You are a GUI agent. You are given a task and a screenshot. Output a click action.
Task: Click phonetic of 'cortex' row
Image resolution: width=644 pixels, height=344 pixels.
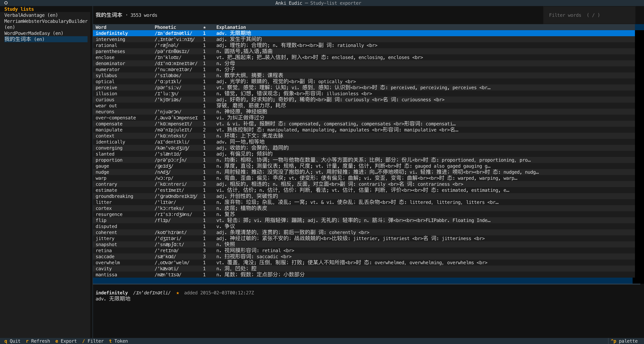(169, 208)
